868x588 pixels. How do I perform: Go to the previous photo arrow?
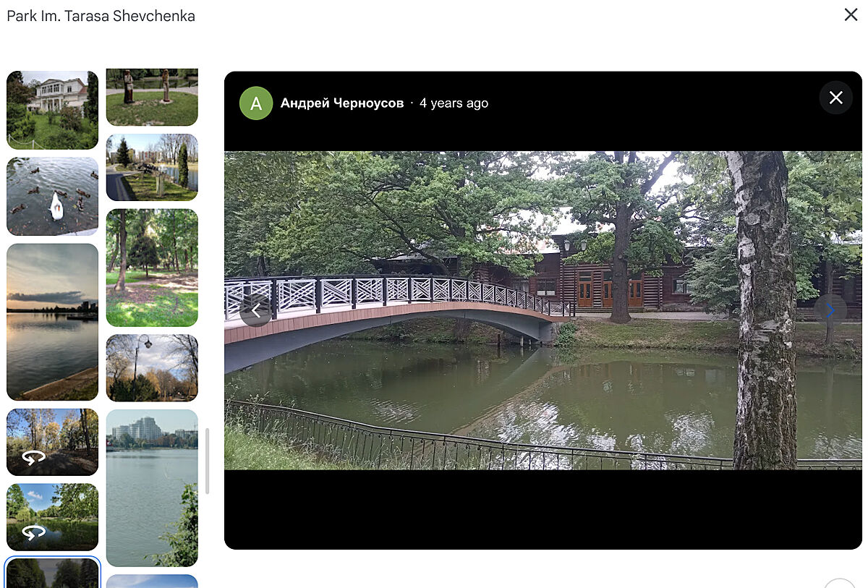point(255,310)
